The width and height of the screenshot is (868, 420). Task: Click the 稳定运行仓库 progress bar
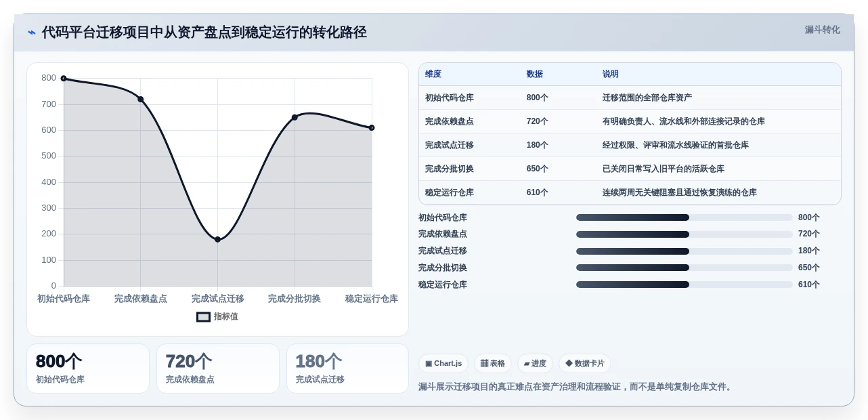point(685,285)
